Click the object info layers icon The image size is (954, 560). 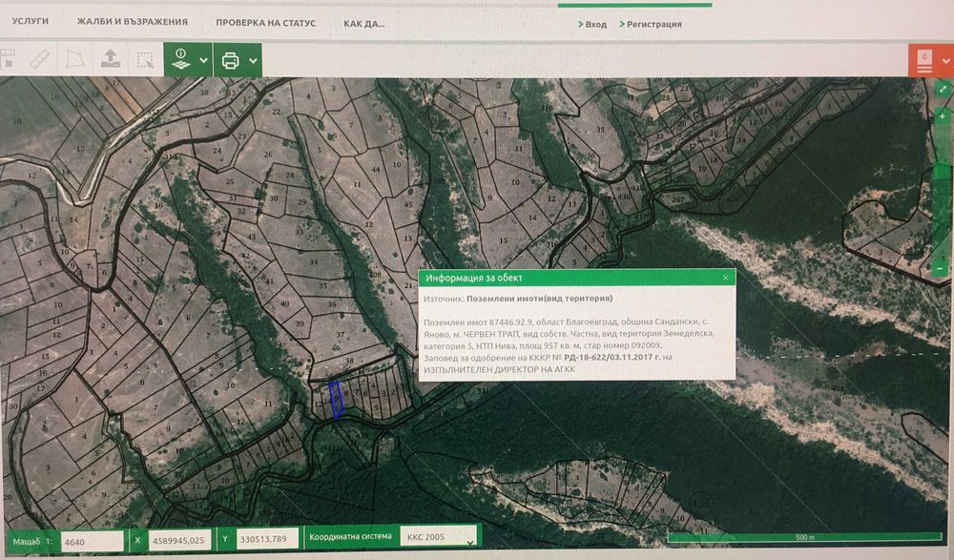(180, 59)
